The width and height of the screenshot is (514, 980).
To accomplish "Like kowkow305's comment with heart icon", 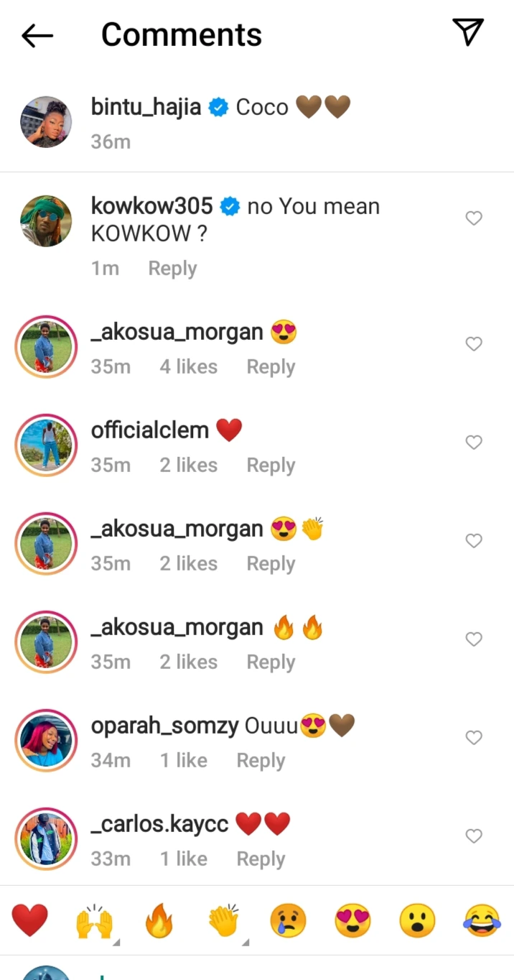I will [474, 218].
